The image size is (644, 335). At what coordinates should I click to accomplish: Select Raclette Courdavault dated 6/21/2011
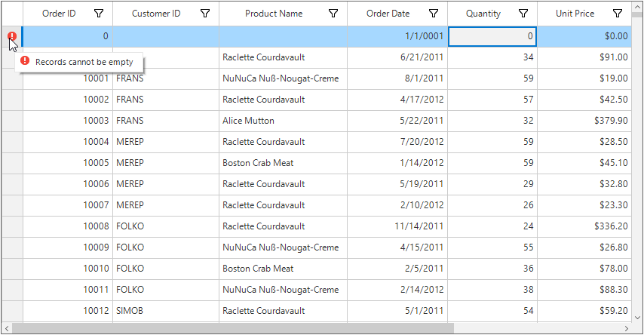(x=283, y=57)
